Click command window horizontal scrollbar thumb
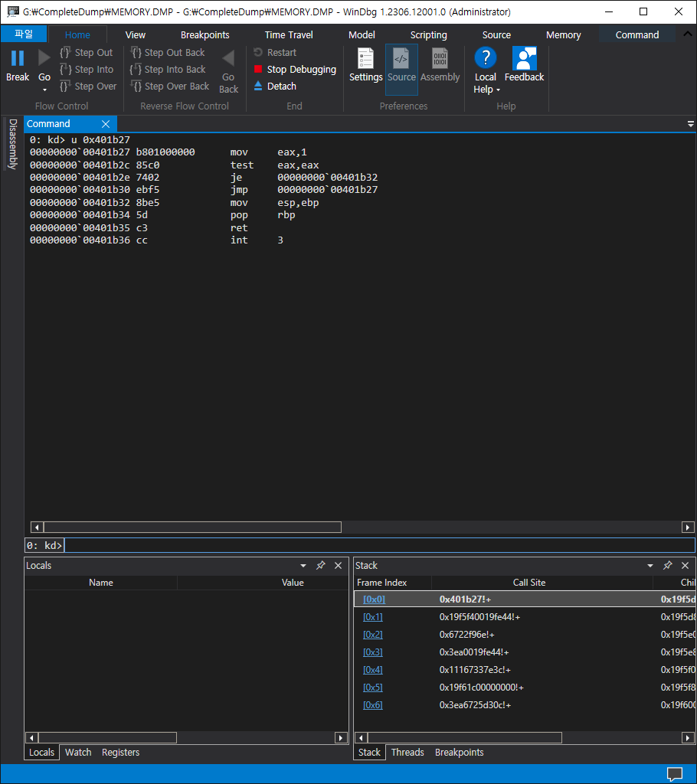This screenshot has height=784, width=697. [x=193, y=527]
